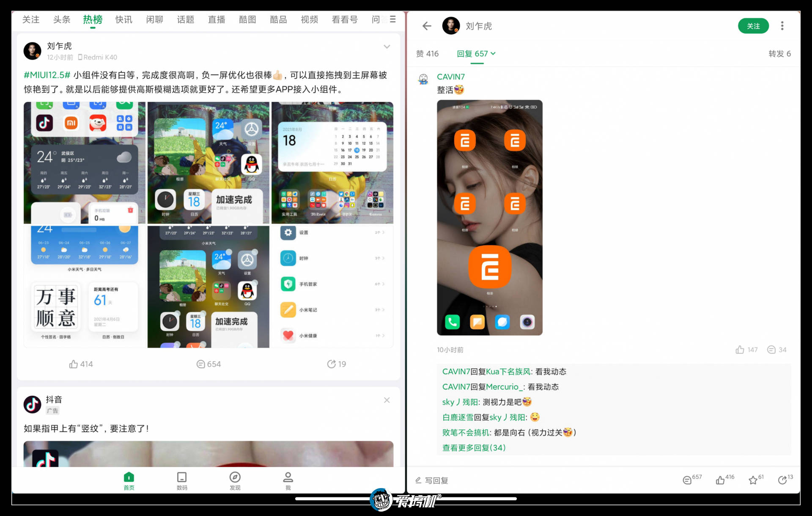Open Mercurio_ username link

505,387
